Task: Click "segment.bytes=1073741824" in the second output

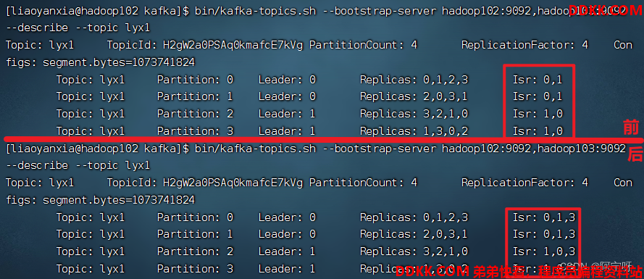Action: click(x=119, y=200)
